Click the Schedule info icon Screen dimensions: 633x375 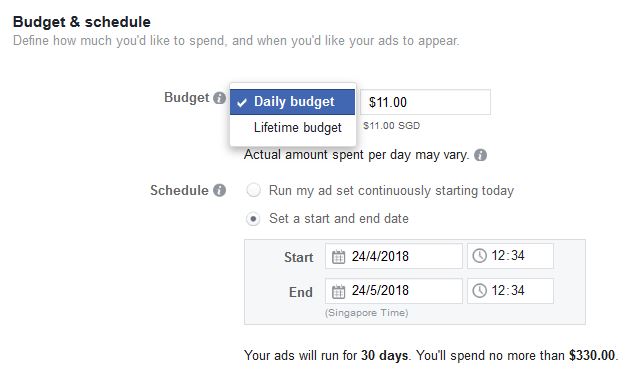(x=219, y=190)
